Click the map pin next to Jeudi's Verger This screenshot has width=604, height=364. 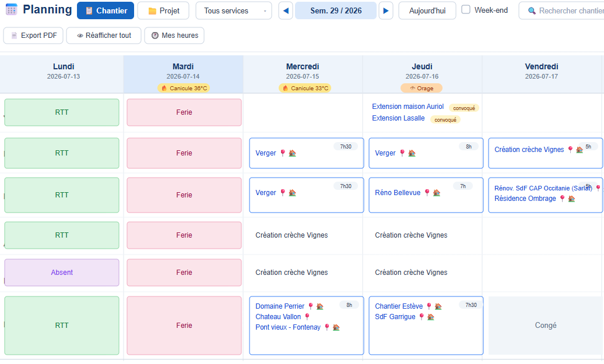[402, 153]
